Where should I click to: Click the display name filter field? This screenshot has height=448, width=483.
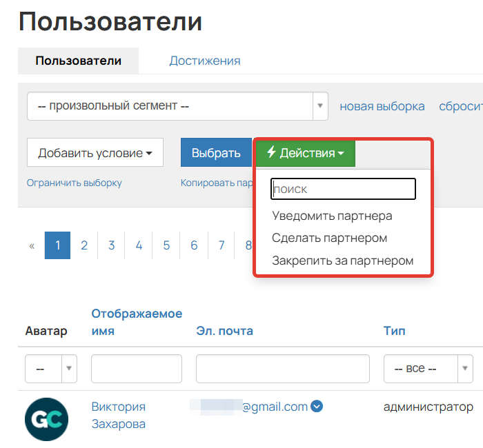point(137,369)
